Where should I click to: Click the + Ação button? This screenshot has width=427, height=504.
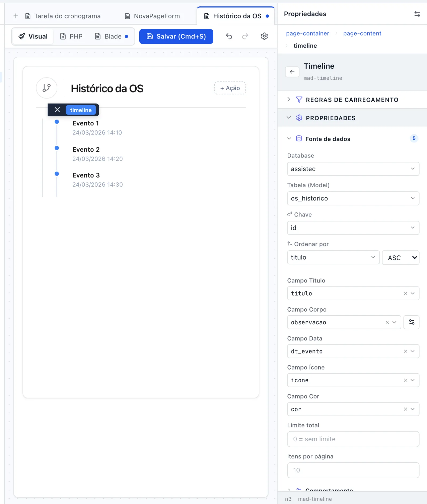coord(230,88)
